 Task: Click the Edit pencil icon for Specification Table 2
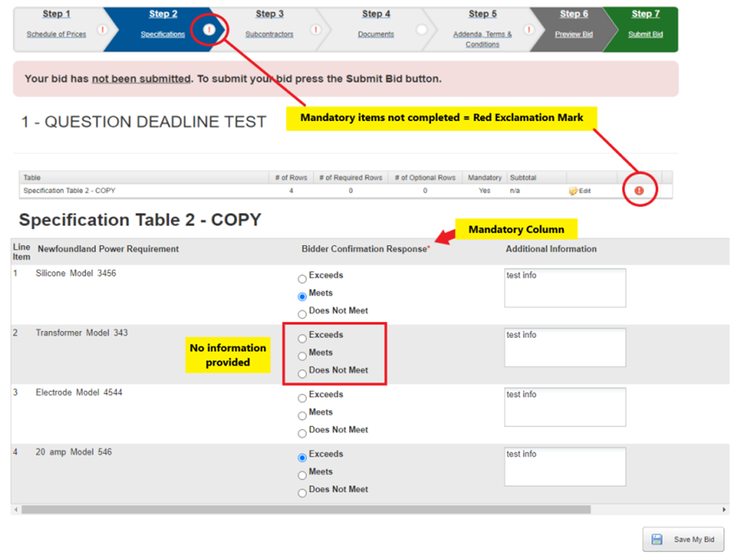[573, 191]
